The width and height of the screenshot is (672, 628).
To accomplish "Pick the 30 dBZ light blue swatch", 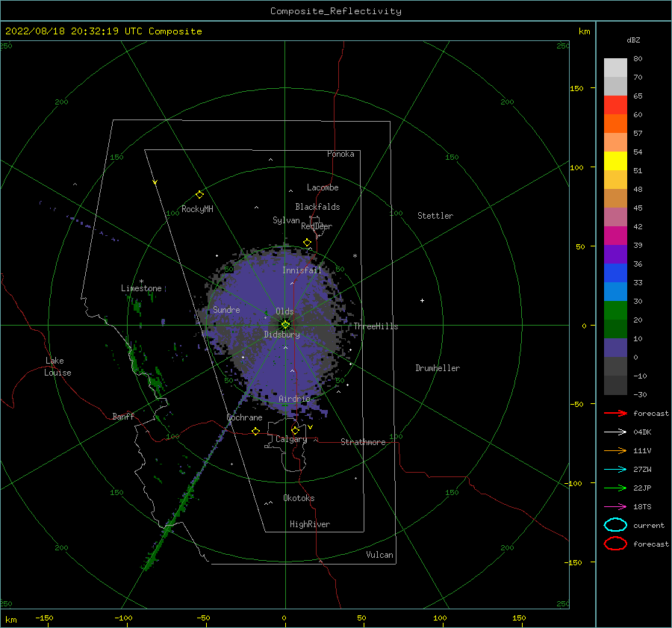I will (x=615, y=292).
